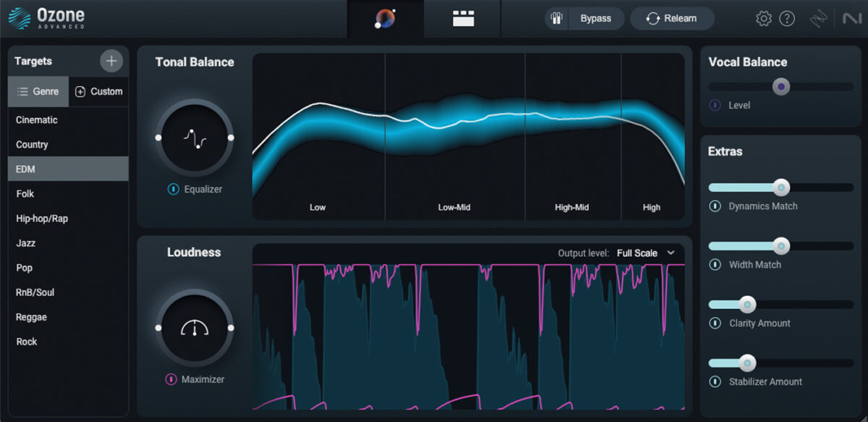
Task: Click the Vocal Balance slider handle
Action: pyautogui.click(x=780, y=87)
